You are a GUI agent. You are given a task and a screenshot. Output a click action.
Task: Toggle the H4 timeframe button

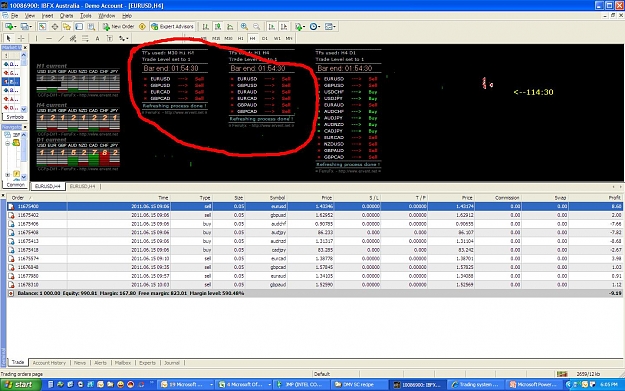(252, 38)
